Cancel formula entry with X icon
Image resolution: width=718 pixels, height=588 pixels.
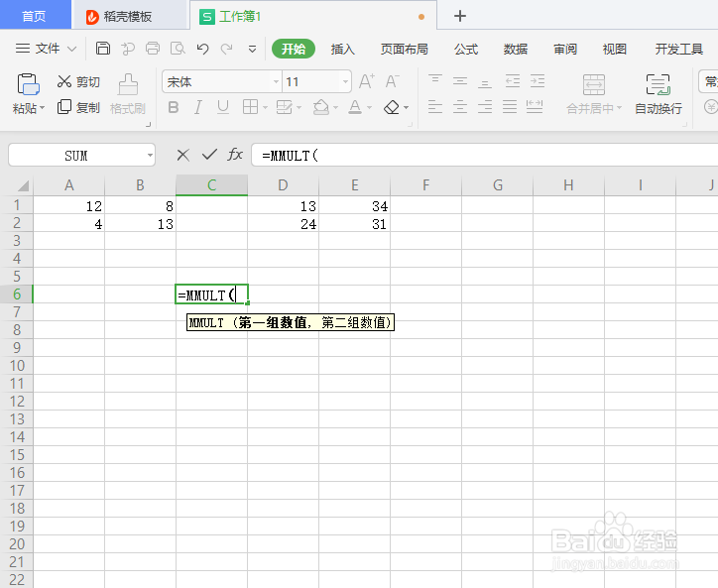(x=182, y=156)
